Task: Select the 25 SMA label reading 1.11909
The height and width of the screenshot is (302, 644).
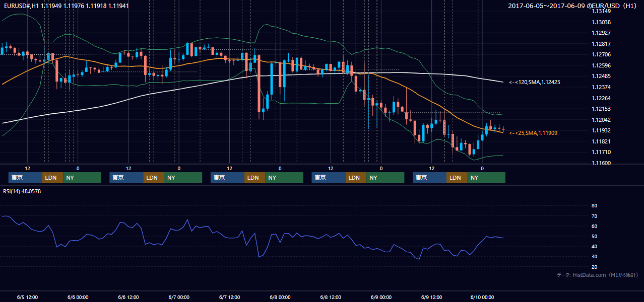Action: [533, 133]
